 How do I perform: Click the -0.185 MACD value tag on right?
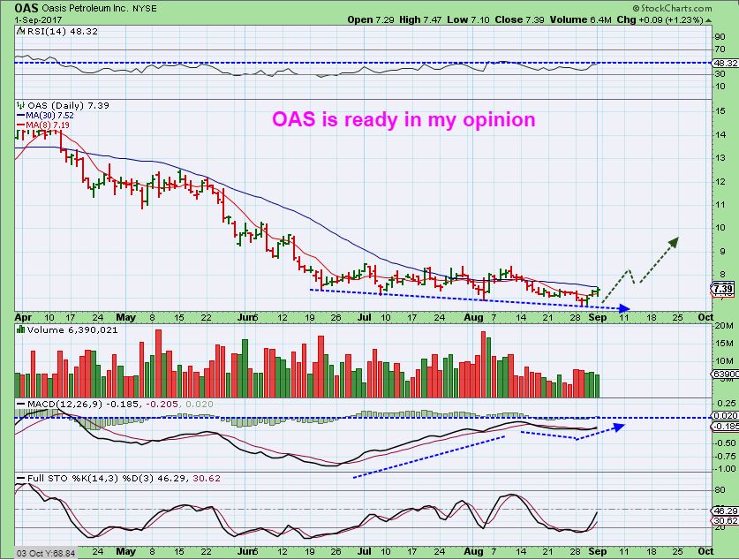[725, 426]
